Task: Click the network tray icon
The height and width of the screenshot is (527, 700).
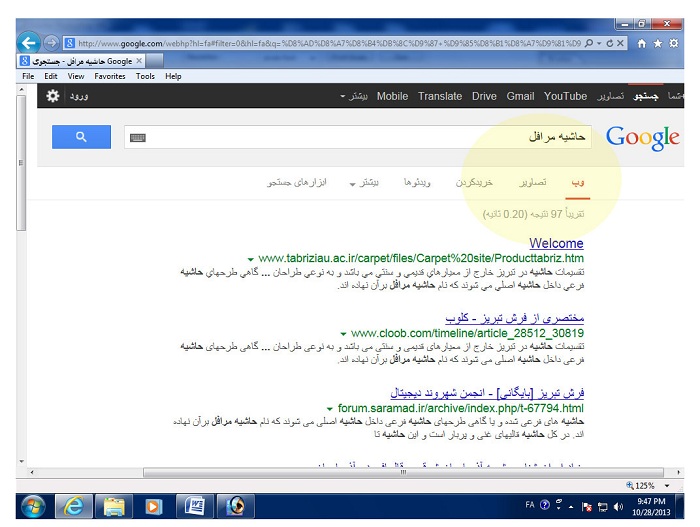Action: click(603, 506)
